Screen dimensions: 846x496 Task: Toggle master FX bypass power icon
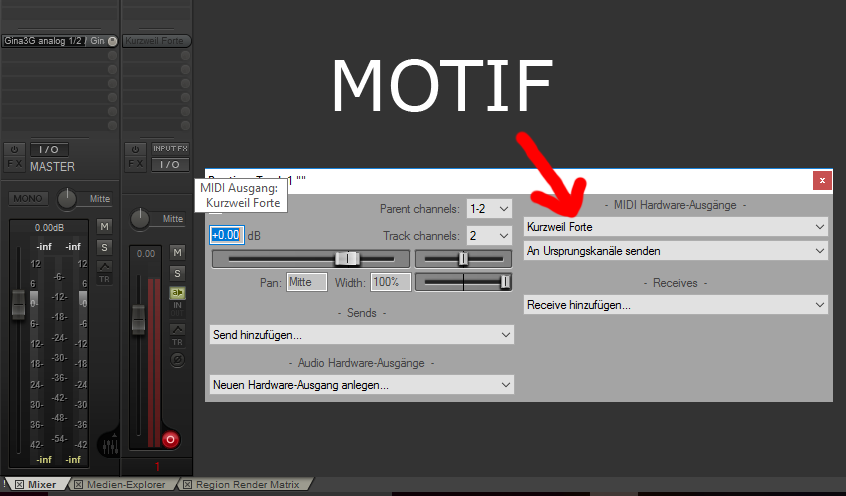15,150
